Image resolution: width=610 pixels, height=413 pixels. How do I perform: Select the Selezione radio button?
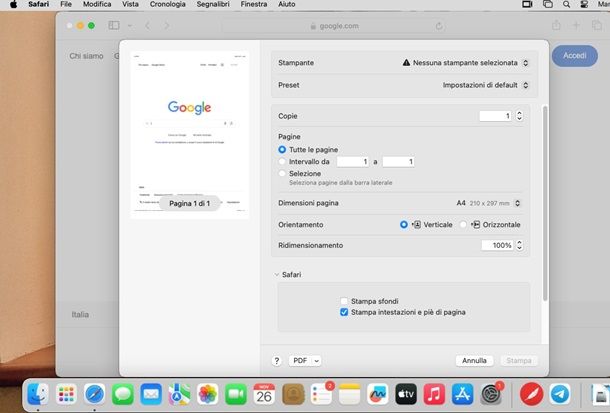point(282,173)
